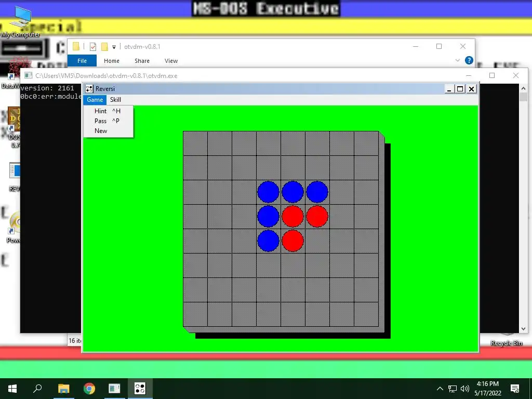Click console scrollbar up arrow

tap(523, 88)
